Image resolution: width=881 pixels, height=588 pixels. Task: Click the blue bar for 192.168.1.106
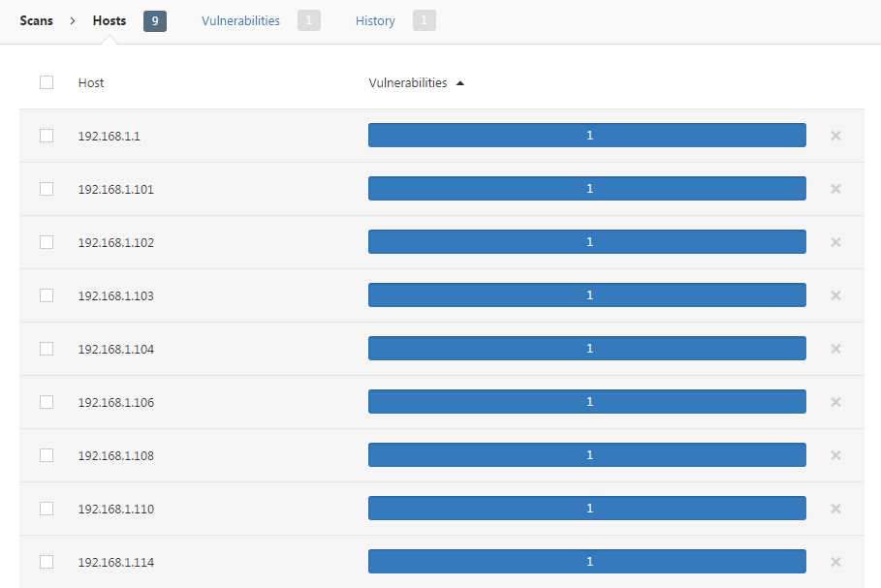pyautogui.click(x=587, y=402)
